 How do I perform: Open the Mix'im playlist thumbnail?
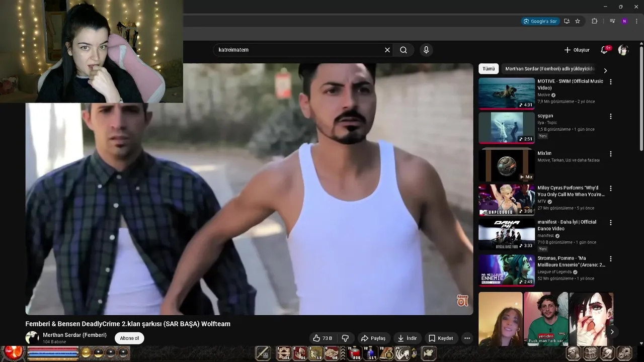tap(507, 165)
